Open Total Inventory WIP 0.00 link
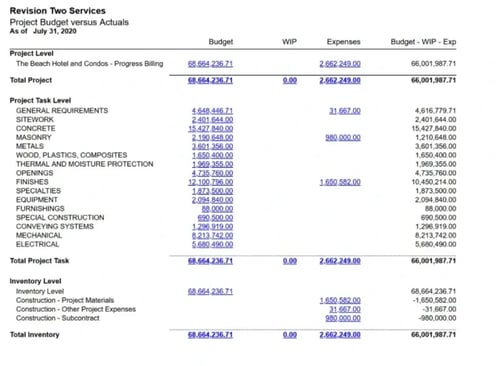The height and width of the screenshot is (366, 500). (290, 335)
